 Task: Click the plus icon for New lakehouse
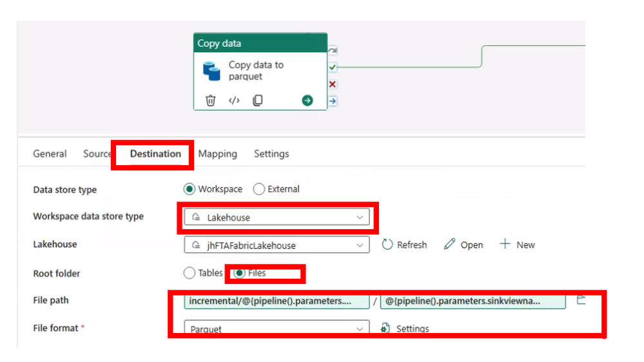(x=505, y=244)
